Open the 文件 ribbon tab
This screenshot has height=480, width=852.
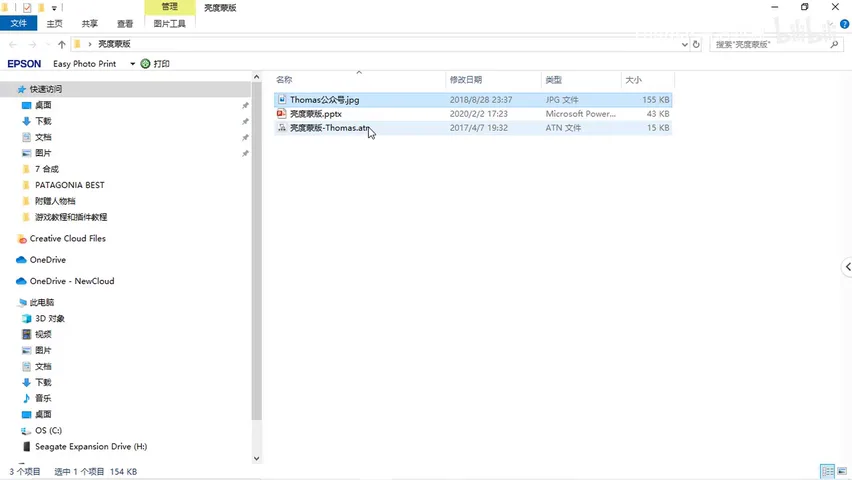[18, 23]
